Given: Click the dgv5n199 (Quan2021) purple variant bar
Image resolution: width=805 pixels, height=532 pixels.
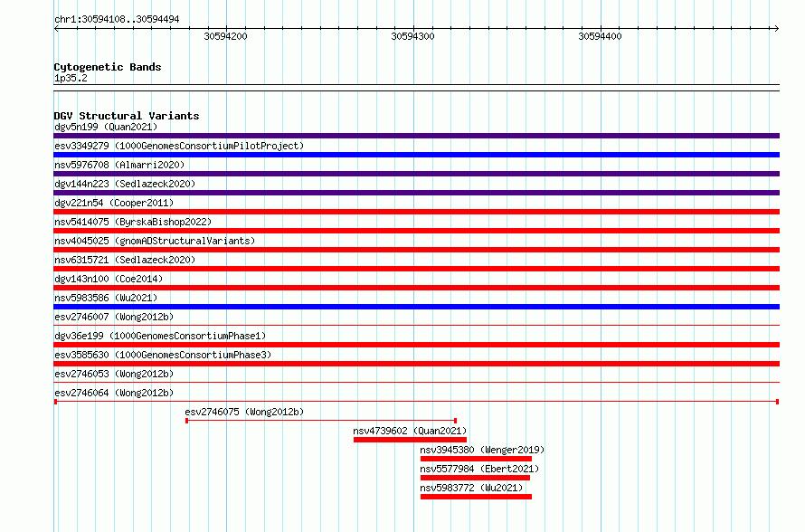Looking at the screenshot, I should (416, 136).
